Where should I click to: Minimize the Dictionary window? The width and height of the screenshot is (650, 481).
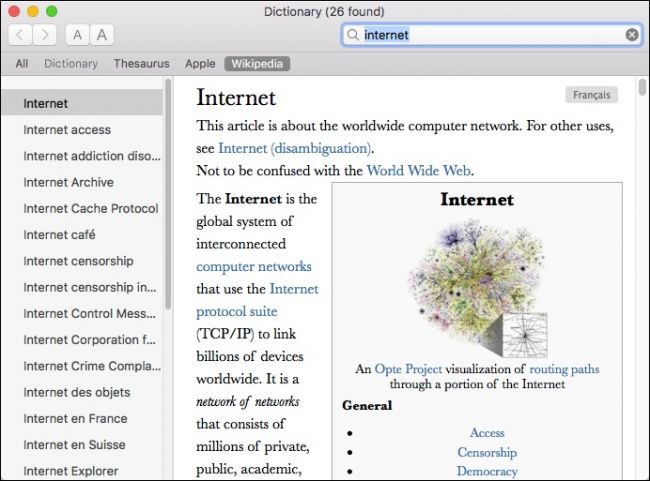(x=33, y=11)
